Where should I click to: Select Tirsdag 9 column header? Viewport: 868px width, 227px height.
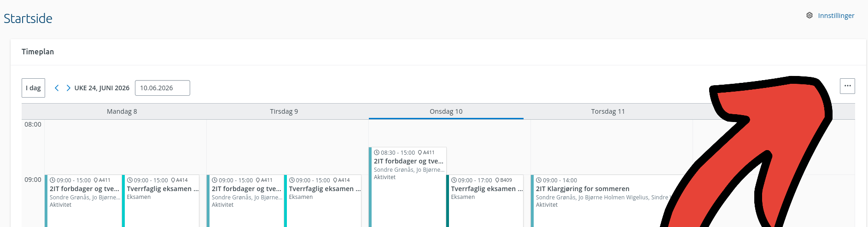click(x=284, y=111)
